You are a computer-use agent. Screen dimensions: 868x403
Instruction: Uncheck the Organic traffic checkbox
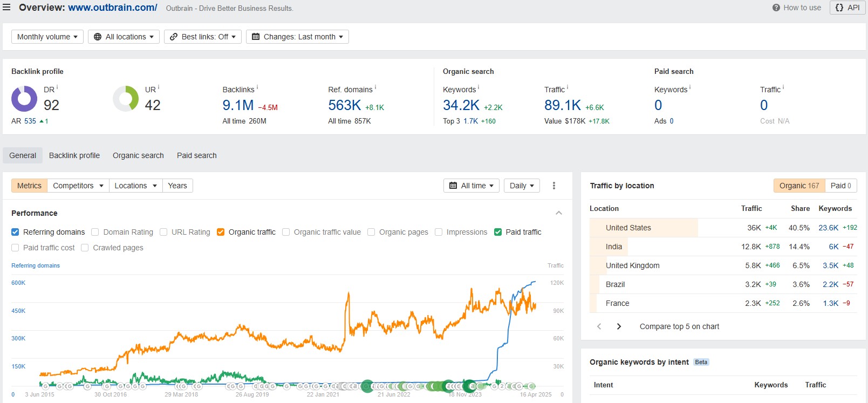coord(221,232)
